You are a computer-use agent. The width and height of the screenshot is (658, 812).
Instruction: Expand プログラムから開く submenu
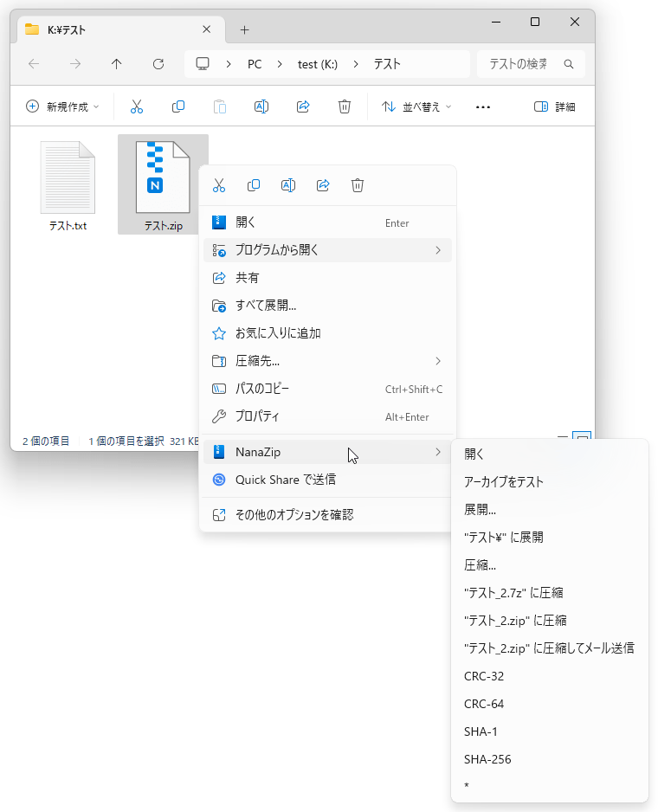click(x=327, y=250)
